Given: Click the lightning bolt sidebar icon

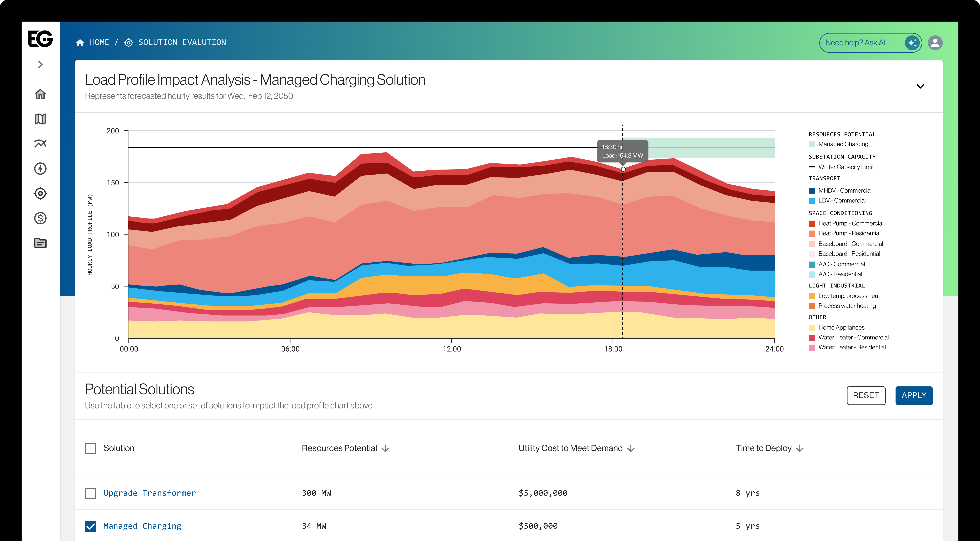Looking at the screenshot, I should click(x=40, y=169).
